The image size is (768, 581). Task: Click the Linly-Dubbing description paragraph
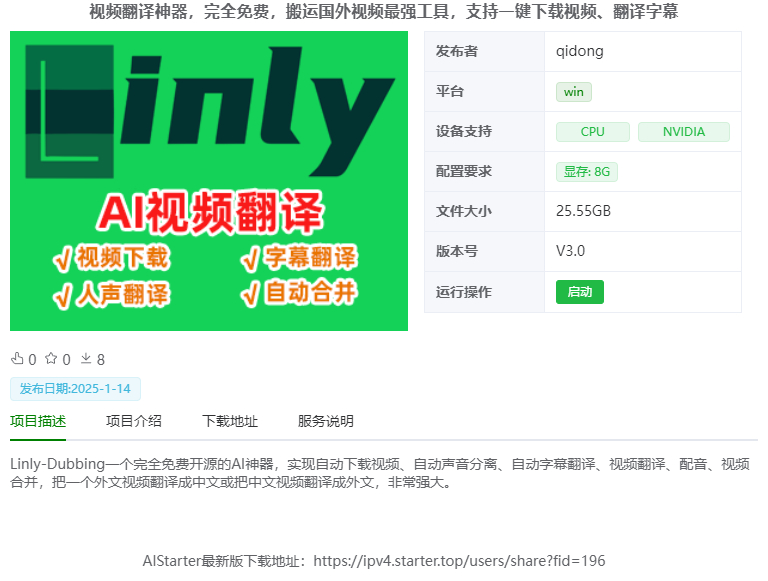click(380, 473)
